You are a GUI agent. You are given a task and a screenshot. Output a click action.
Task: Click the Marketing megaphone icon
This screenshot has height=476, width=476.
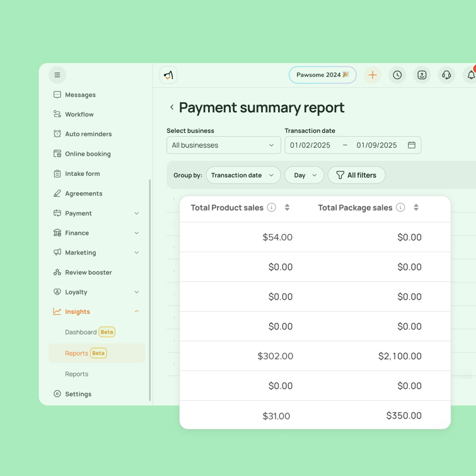coord(57,252)
